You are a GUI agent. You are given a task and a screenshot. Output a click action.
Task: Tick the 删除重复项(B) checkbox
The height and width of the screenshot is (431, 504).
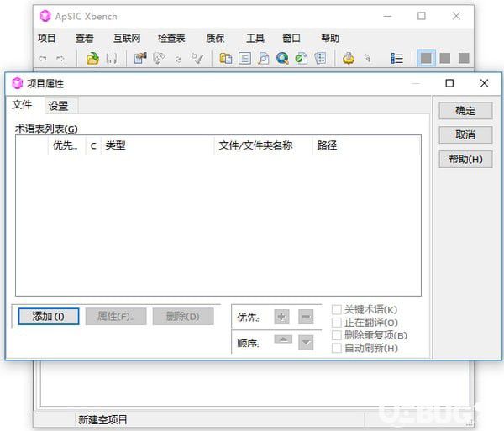pyautogui.click(x=336, y=335)
